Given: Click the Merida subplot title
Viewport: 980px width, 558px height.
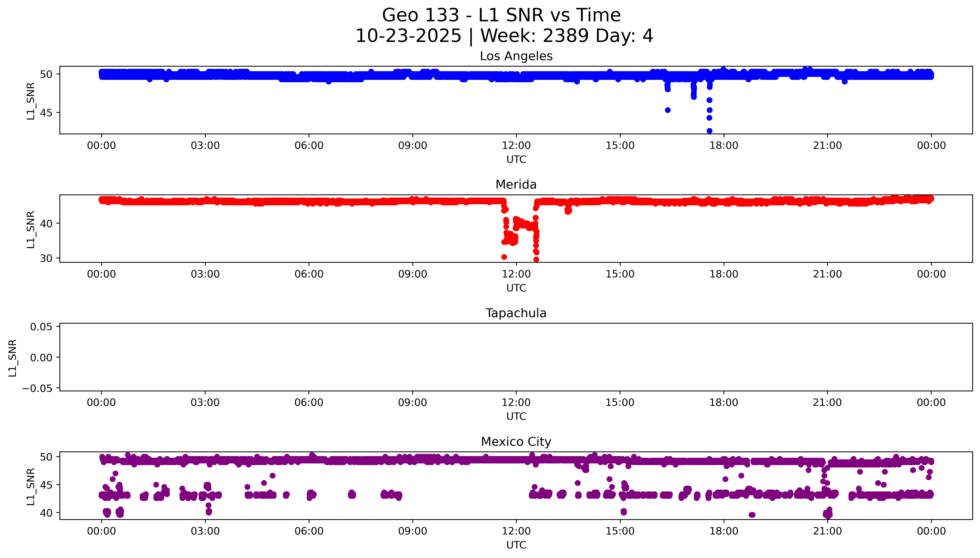Looking at the screenshot, I should [x=516, y=184].
